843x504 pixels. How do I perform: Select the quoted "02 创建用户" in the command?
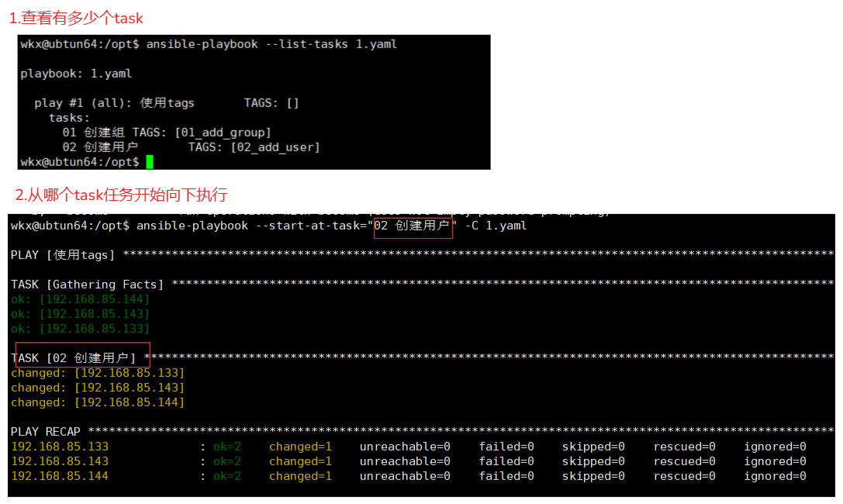click(412, 226)
